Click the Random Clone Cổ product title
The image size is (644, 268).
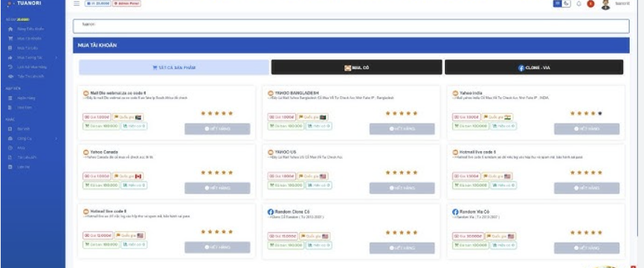[x=292, y=211]
